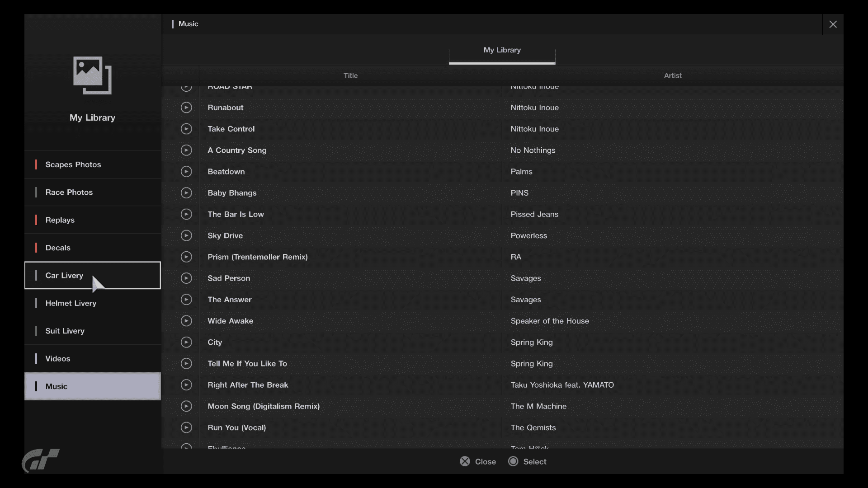
Task: Click artist name Powerless
Action: pos(528,235)
